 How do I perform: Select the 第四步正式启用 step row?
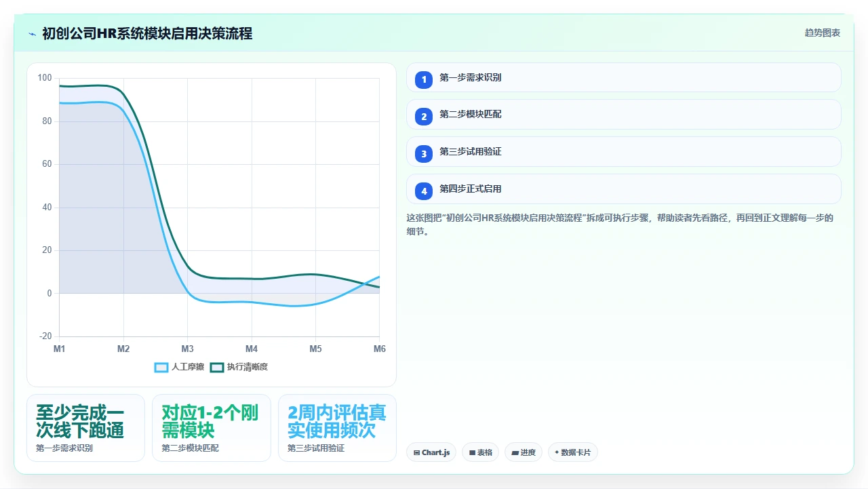pos(624,189)
